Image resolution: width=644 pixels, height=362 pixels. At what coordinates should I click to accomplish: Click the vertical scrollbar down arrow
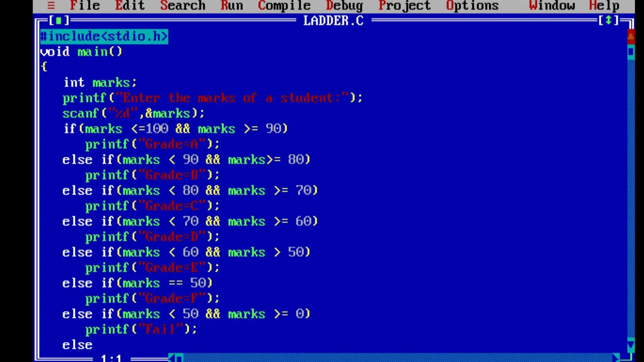[x=631, y=345]
